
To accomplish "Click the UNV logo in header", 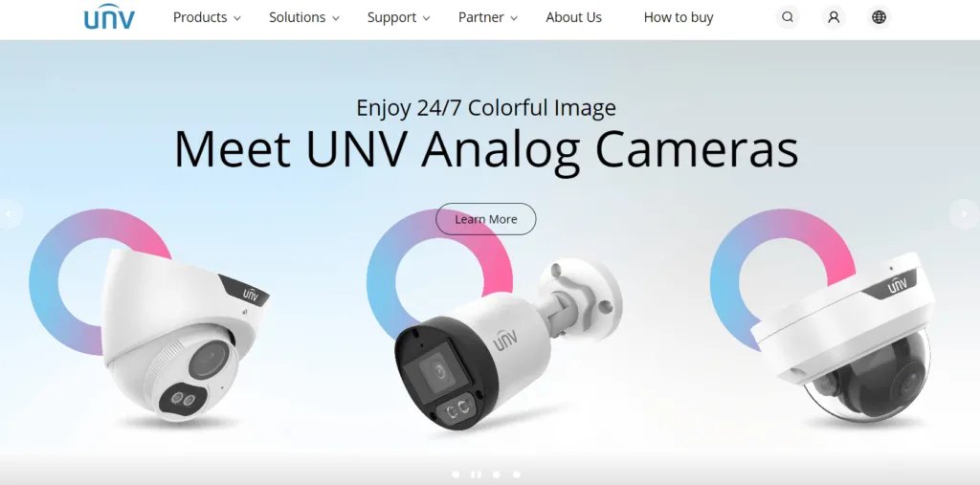I will coord(109,17).
